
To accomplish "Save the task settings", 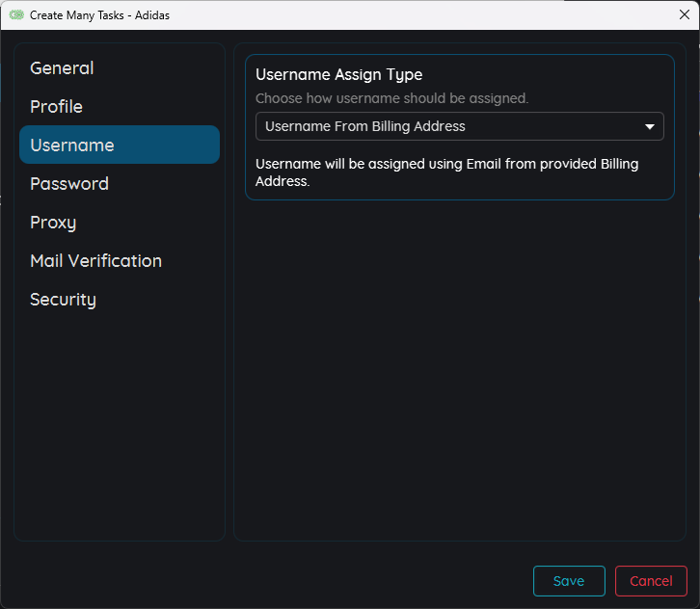I will pyautogui.click(x=569, y=581).
